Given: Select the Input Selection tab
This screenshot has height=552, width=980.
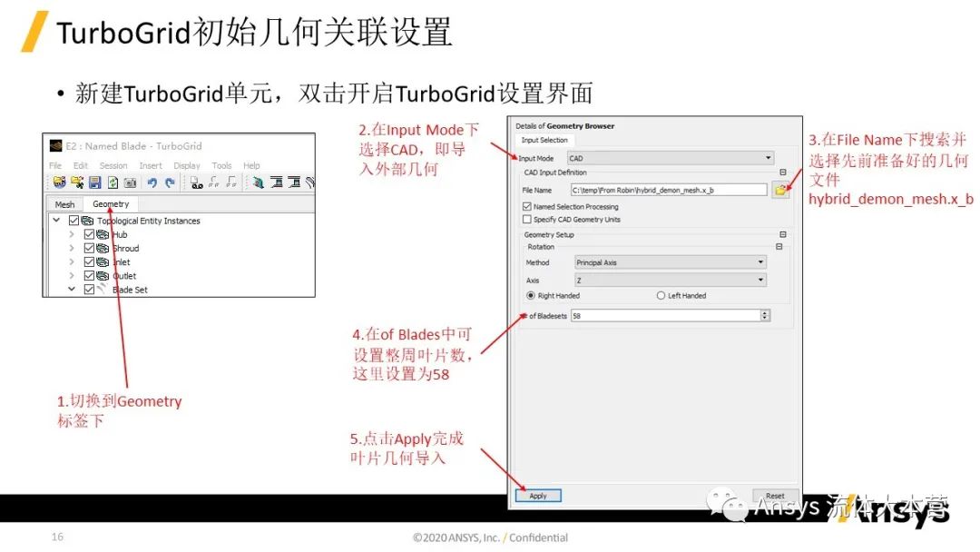Looking at the screenshot, I should pyautogui.click(x=544, y=140).
